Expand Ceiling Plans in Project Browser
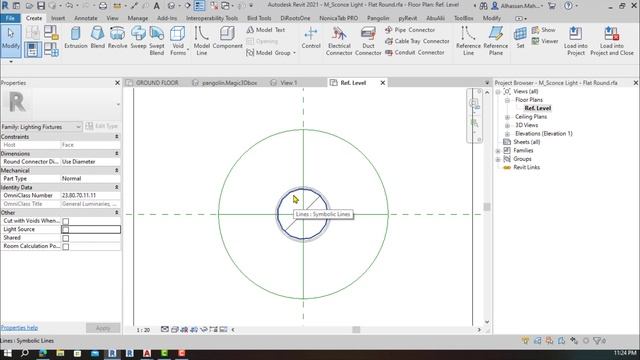The image size is (640, 360). (x=507, y=117)
